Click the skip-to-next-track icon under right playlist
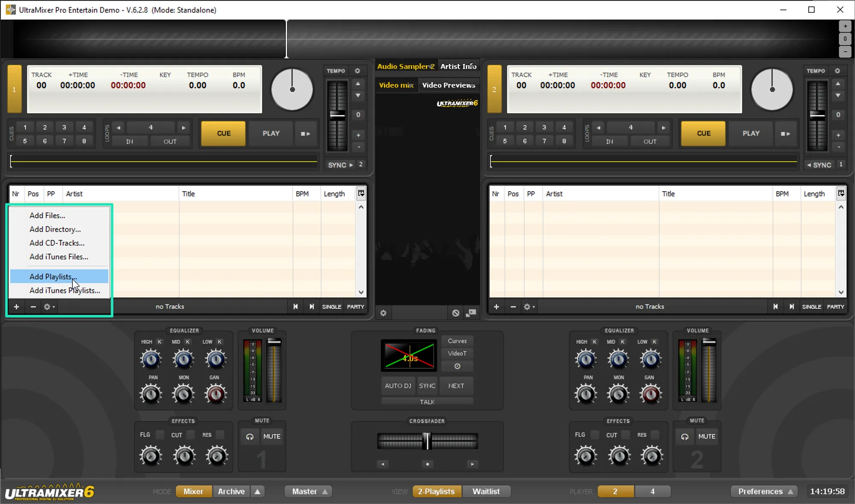The image size is (855, 504). click(x=791, y=307)
